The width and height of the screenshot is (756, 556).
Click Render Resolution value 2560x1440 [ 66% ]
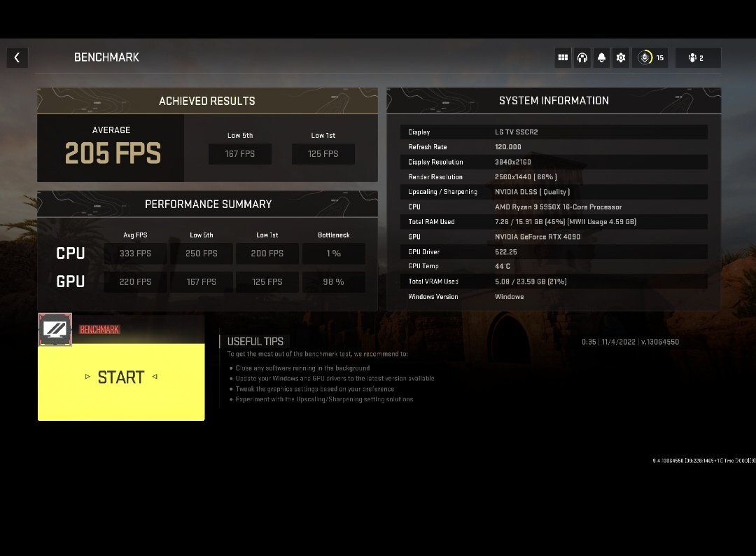pos(526,177)
